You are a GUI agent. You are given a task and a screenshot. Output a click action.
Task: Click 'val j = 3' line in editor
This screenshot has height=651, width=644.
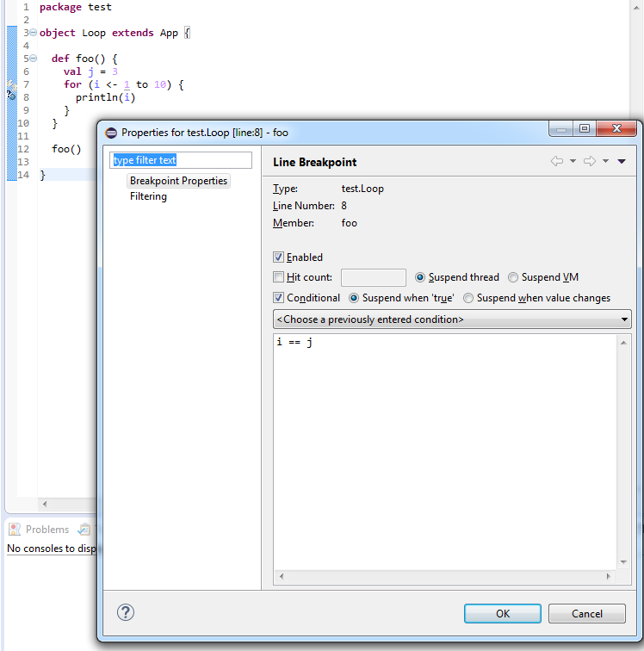91,71
